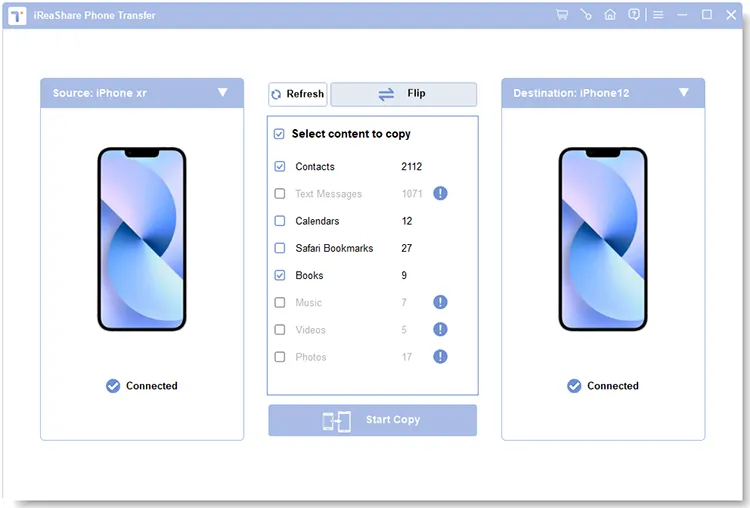
Task: Expand the Destination iPhone12 dropdown
Action: 684,92
